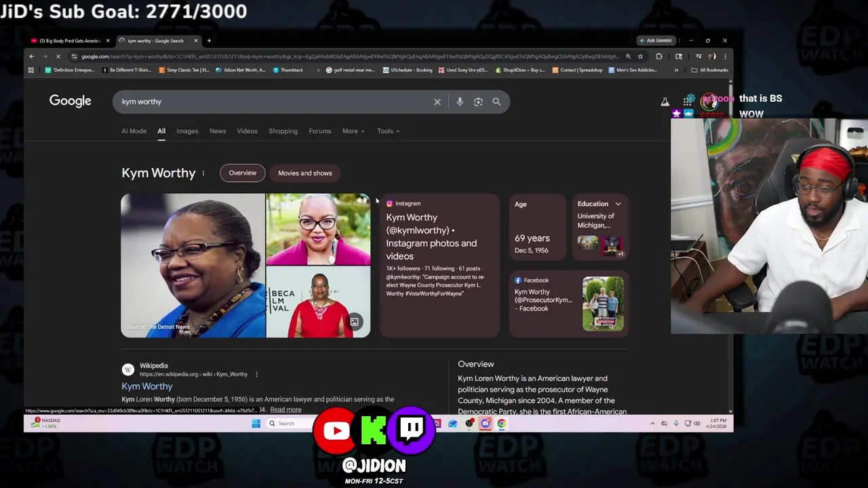Open three-dot menu next to Wikipedia result URL
Viewport: 868px width, 488px height.
pos(256,374)
